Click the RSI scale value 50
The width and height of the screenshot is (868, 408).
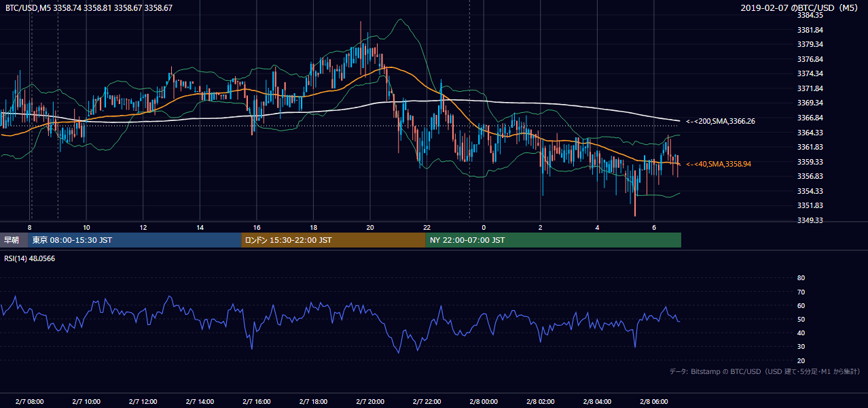pos(801,319)
